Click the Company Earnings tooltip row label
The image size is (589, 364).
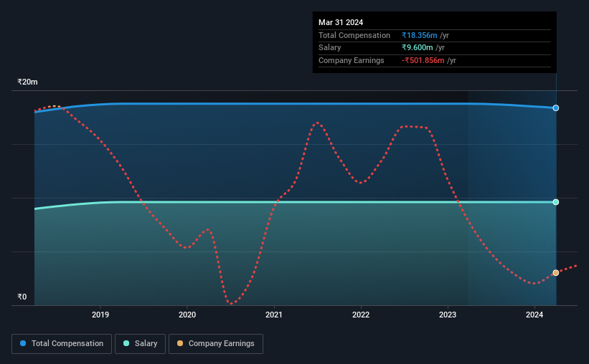(352, 60)
